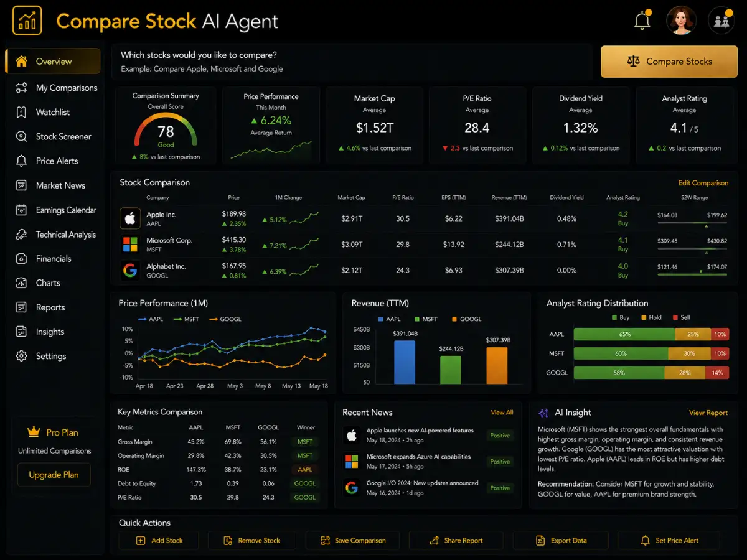This screenshot has width=747, height=560.
Task: Click the Apple logo in the comparison table
Action: click(x=130, y=218)
